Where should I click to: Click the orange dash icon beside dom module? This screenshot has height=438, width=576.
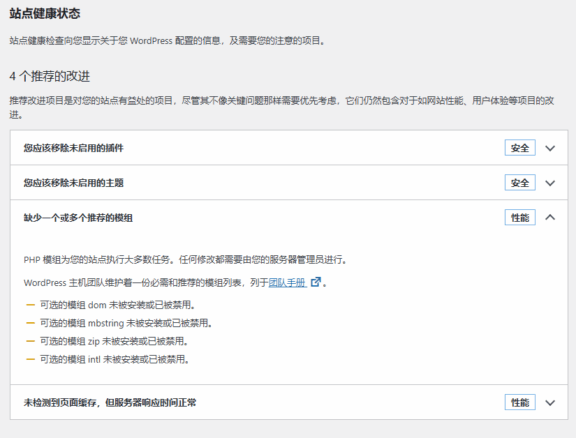tap(30, 305)
